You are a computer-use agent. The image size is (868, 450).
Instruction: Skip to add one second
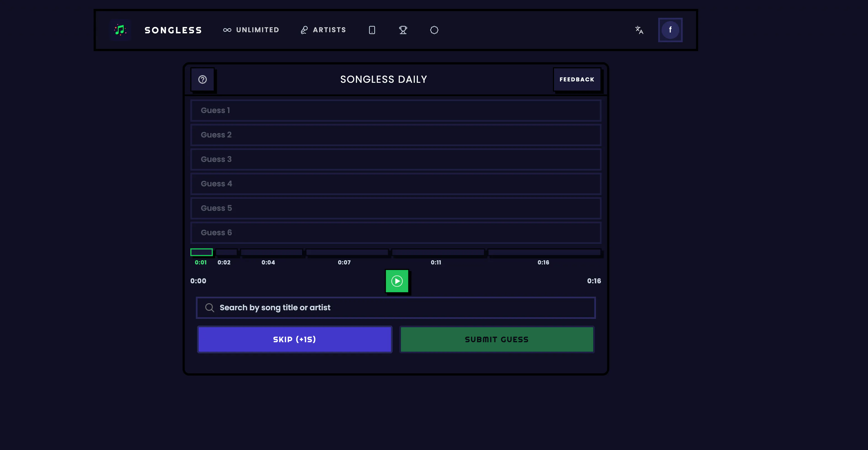(x=295, y=339)
